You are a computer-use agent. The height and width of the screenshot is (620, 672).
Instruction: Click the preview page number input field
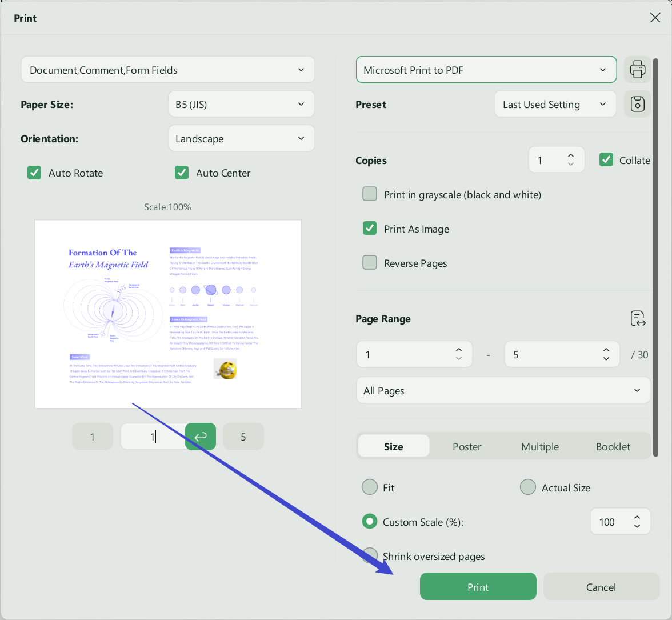point(153,437)
